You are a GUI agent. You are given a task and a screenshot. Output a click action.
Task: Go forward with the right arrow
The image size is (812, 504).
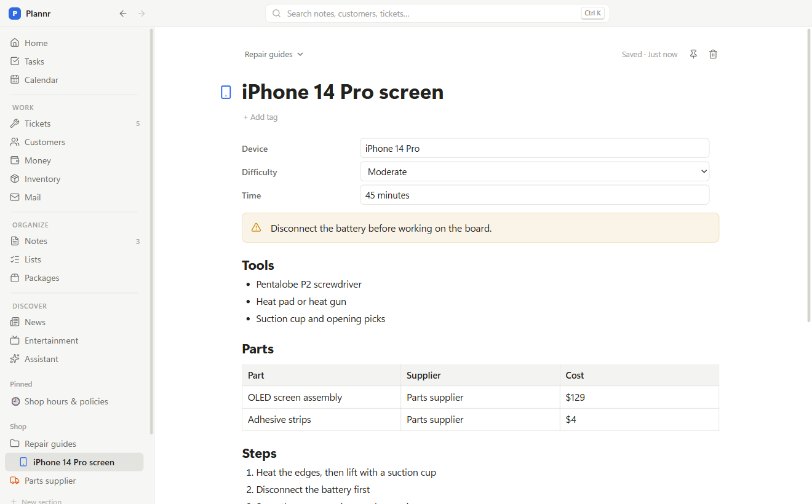141,14
